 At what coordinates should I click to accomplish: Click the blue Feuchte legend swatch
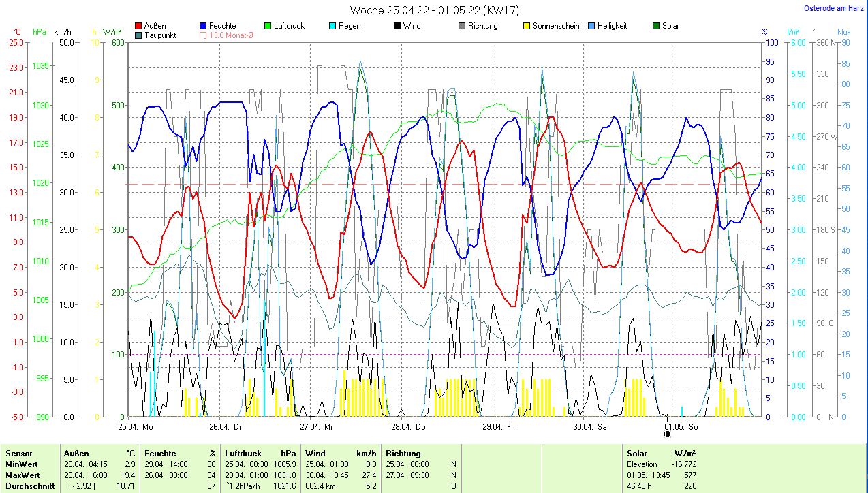coord(204,27)
